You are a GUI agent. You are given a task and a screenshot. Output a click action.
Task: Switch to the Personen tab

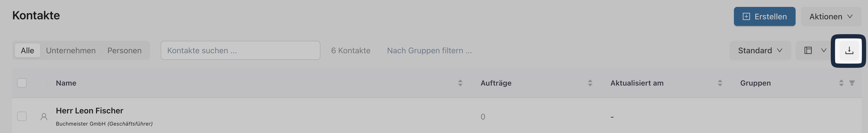124,50
